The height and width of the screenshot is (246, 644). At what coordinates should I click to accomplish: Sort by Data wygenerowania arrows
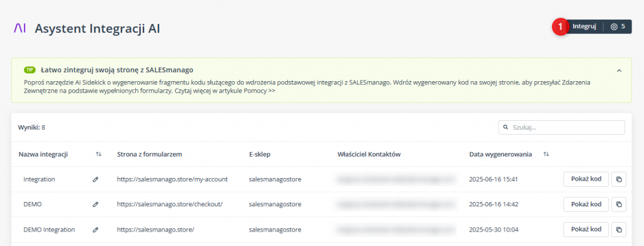(x=546, y=154)
